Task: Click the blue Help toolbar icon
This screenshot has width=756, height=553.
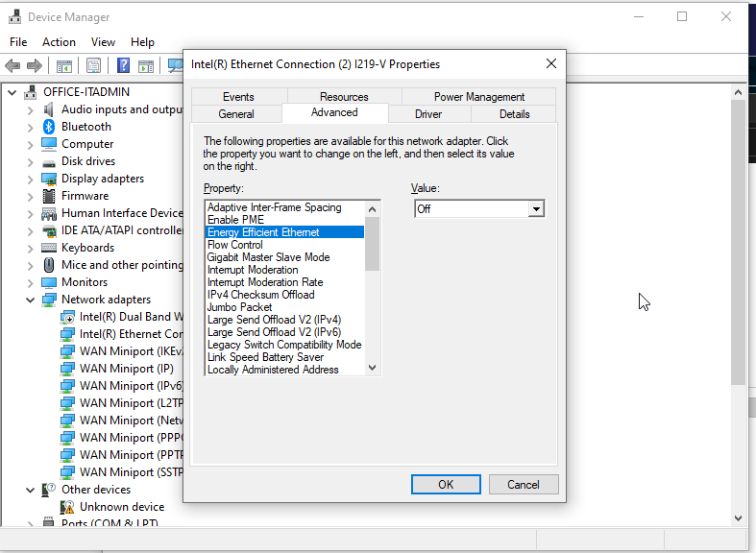Action: [x=124, y=66]
